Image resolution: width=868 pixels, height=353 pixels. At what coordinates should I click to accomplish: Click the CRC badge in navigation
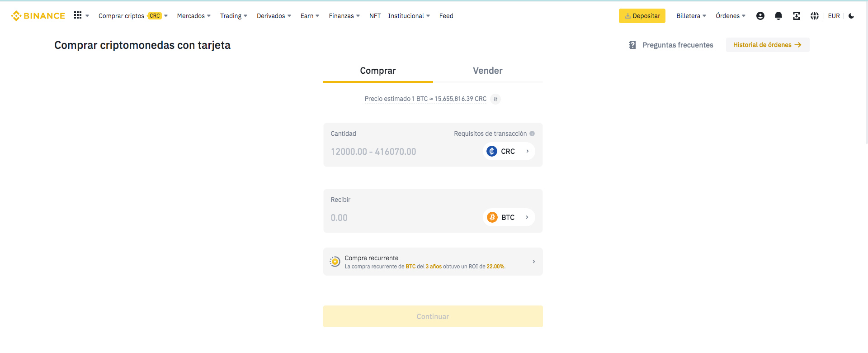coord(155,16)
